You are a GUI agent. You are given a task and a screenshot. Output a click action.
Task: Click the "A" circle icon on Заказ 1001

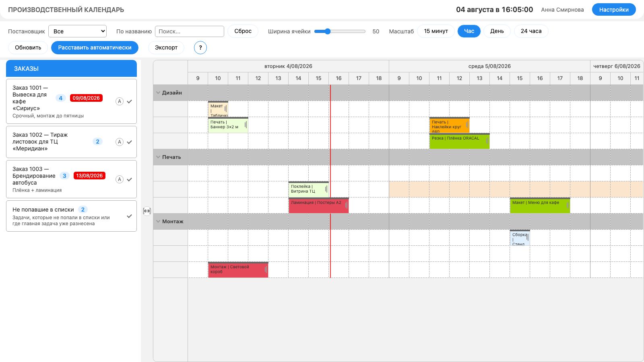(120, 101)
